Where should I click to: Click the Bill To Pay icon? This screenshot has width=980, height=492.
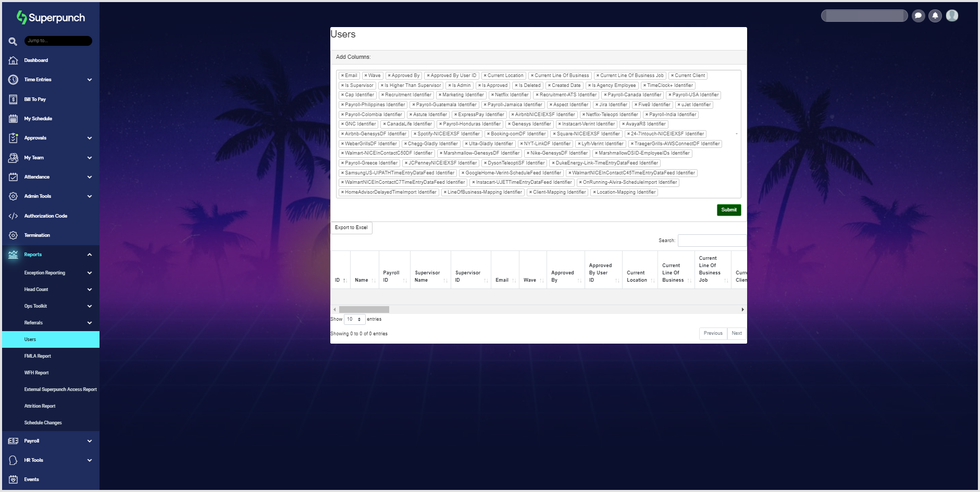14,99
